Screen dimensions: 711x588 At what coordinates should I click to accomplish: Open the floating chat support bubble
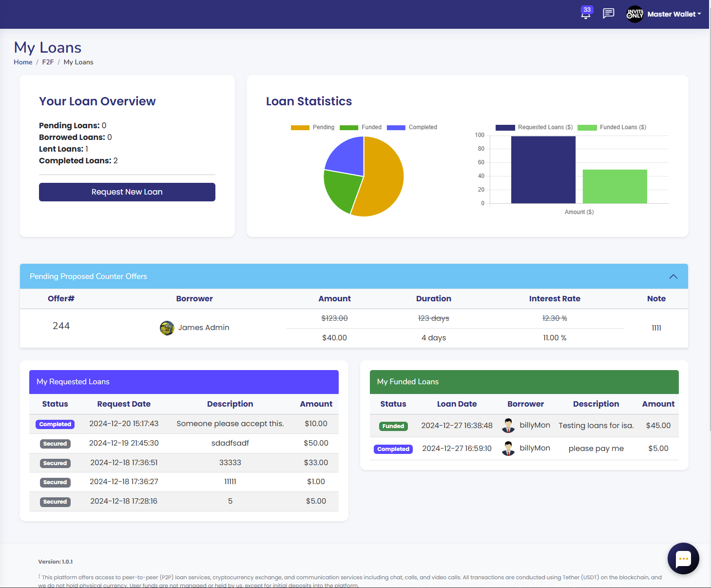click(683, 558)
